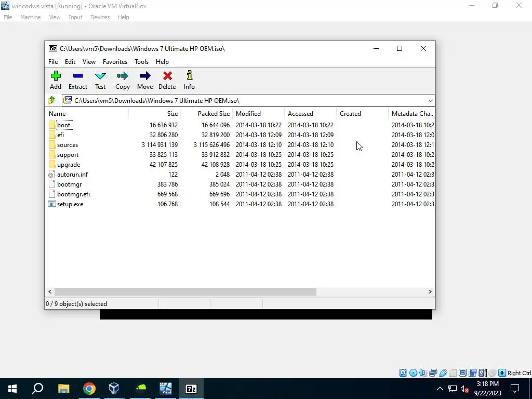
Task: Select the upgrade folder icon
Action: tap(51, 164)
